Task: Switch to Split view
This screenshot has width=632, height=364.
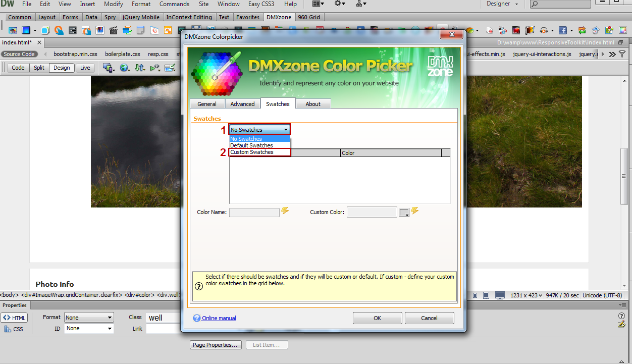Action: 39,68
